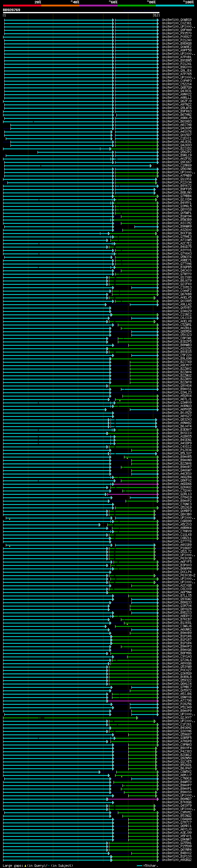This screenshot has height=868, width=197.
Task: Select the UniRef100_C3XM13 label
Action: click(176, 287)
